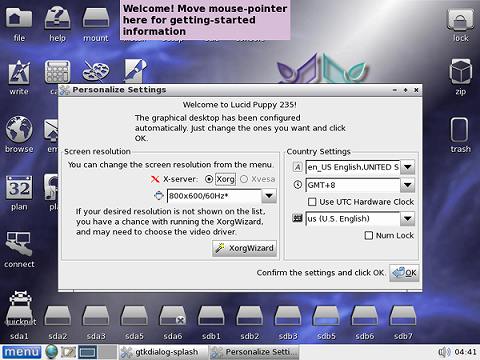Open the file manager desktop icon
Image resolution: width=480 pixels, height=360 pixels.
(19, 19)
